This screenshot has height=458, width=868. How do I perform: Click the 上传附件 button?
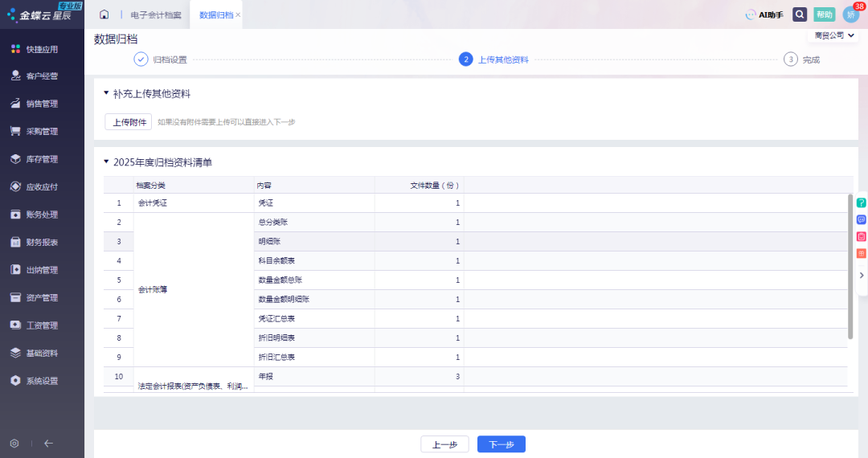pyautogui.click(x=129, y=122)
